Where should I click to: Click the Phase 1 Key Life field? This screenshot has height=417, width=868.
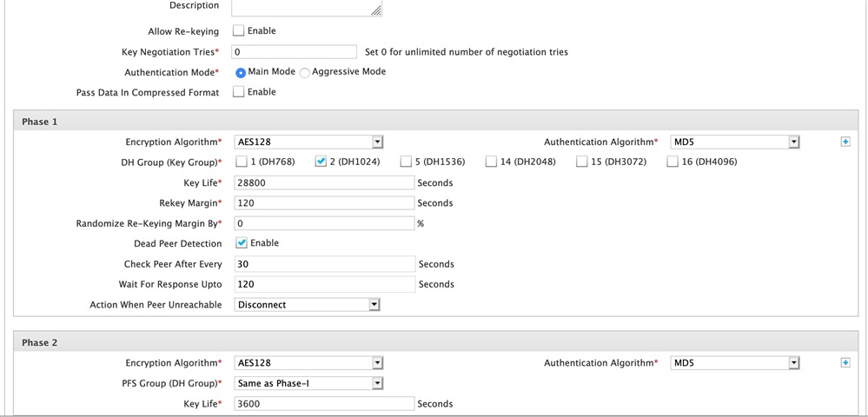(324, 182)
